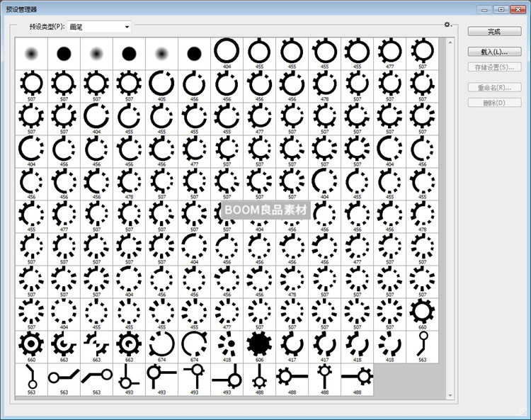Select the first soft round brush preset
The height and width of the screenshot is (420, 531).
(x=30, y=52)
